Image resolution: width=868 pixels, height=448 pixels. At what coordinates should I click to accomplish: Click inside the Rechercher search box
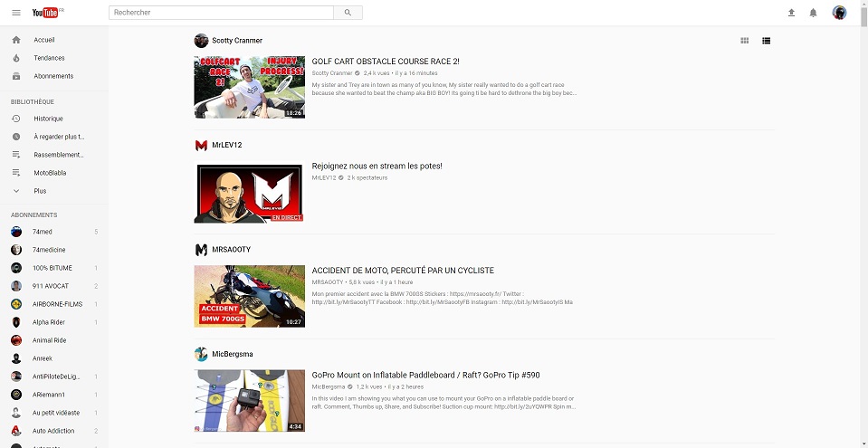coord(221,13)
